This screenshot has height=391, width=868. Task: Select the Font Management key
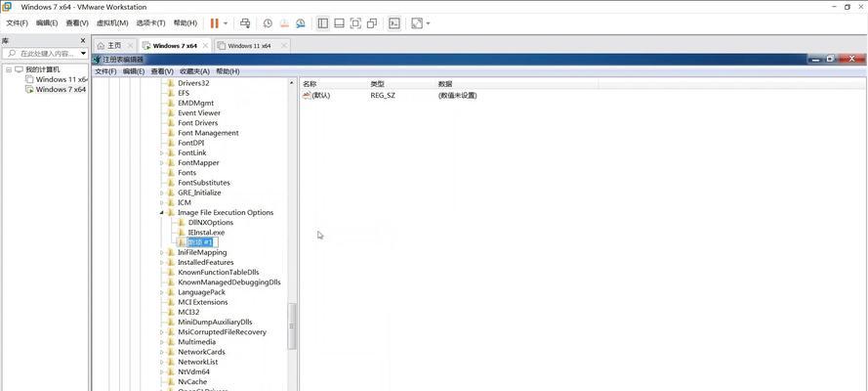[x=208, y=133]
